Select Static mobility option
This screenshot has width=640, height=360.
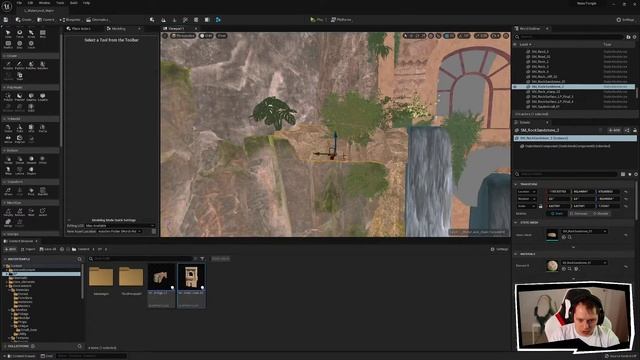(557, 213)
